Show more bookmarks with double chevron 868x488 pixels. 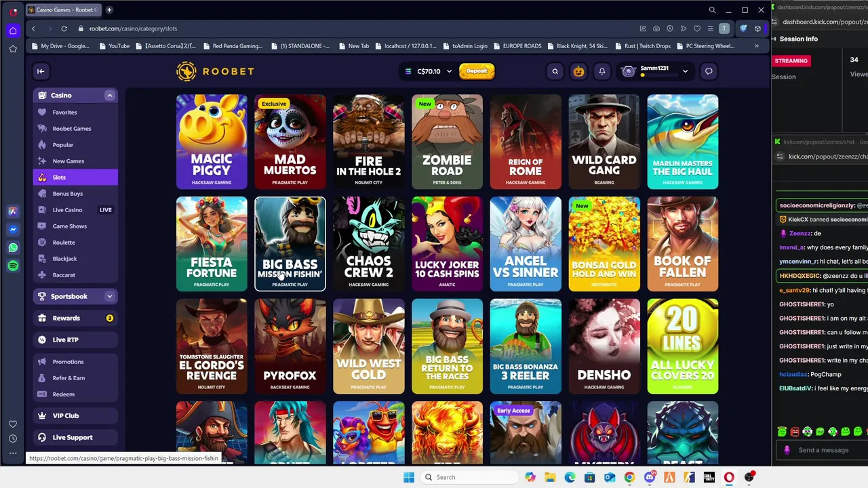pyautogui.click(x=756, y=46)
